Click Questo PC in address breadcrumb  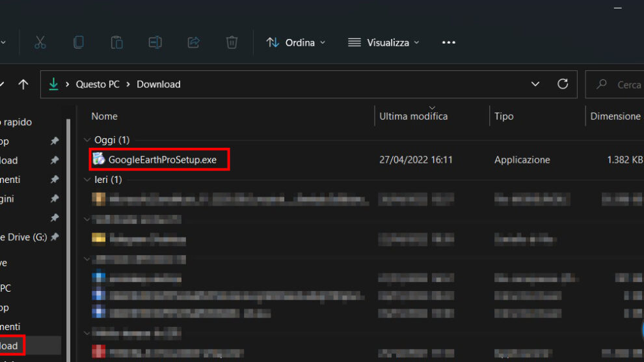click(100, 84)
